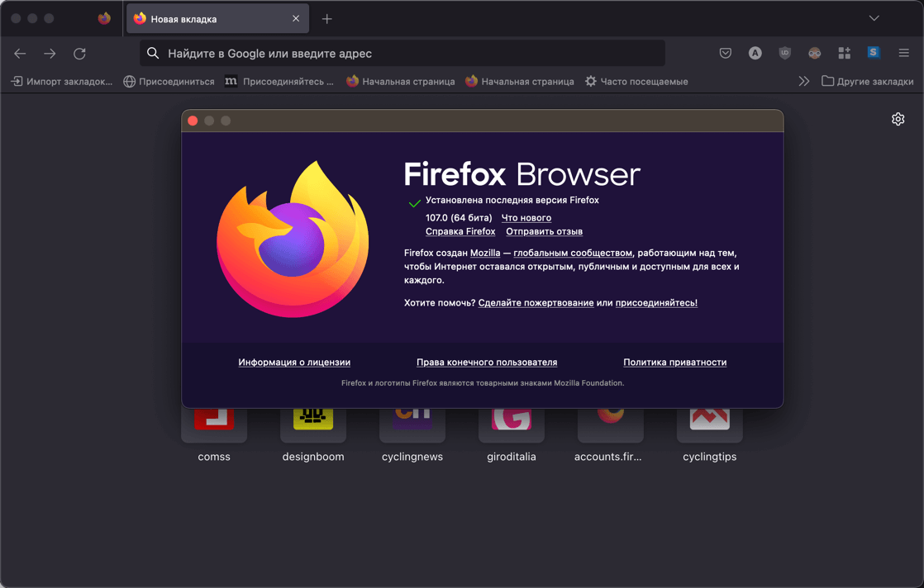
Task: Open the comss shortcut tile
Action: pos(214,435)
